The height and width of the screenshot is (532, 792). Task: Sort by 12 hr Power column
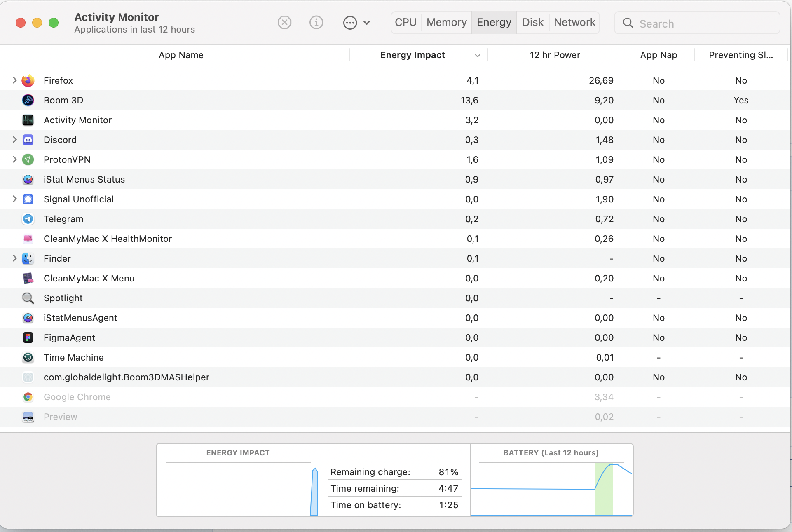(x=555, y=55)
